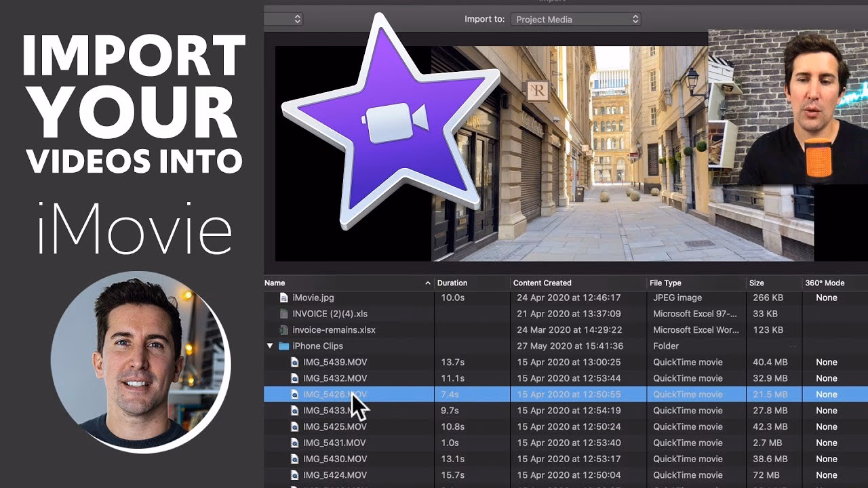Sort files by the Duration column header
The height and width of the screenshot is (488, 868).
point(452,283)
